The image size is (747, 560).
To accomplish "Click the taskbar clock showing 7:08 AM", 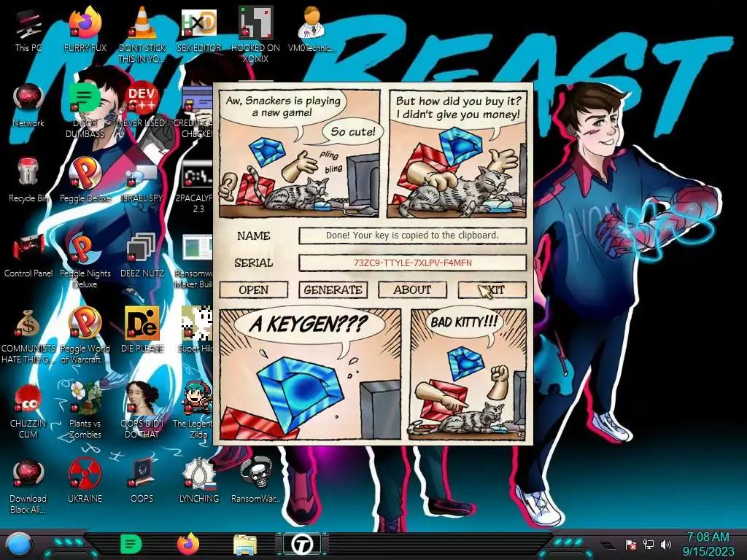I will point(708,544).
